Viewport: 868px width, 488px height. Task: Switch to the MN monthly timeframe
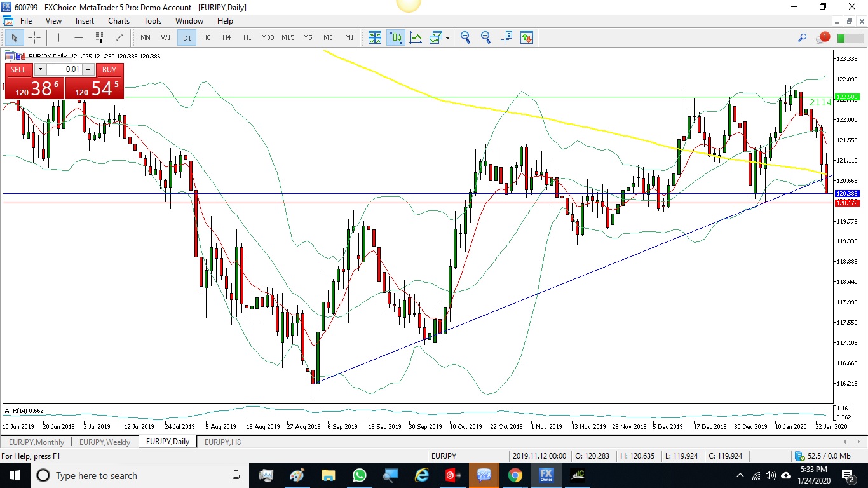146,37
